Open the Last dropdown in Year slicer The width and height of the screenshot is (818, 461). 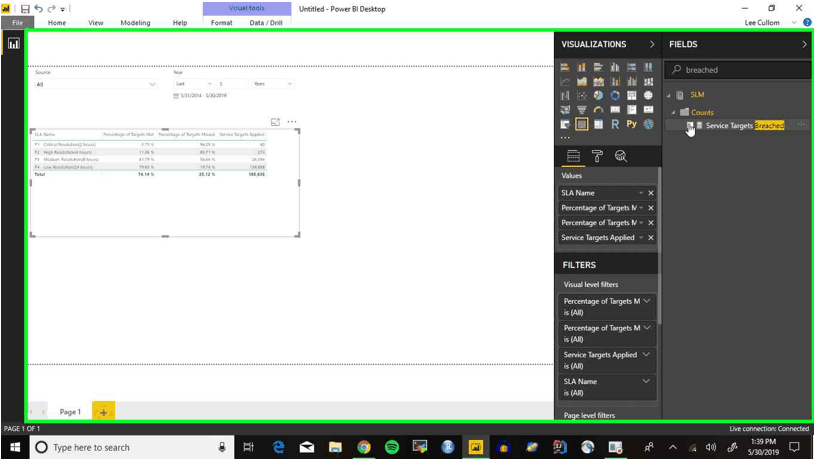pyautogui.click(x=193, y=83)
